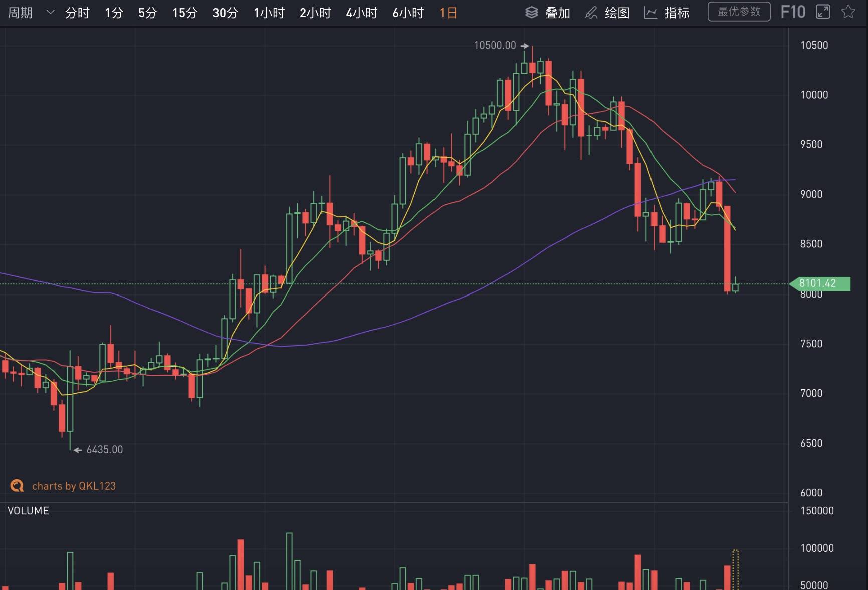Toggle fullscreen with the expand icon
The width and height of the screenshot is (868, 590).
(823, 12)
